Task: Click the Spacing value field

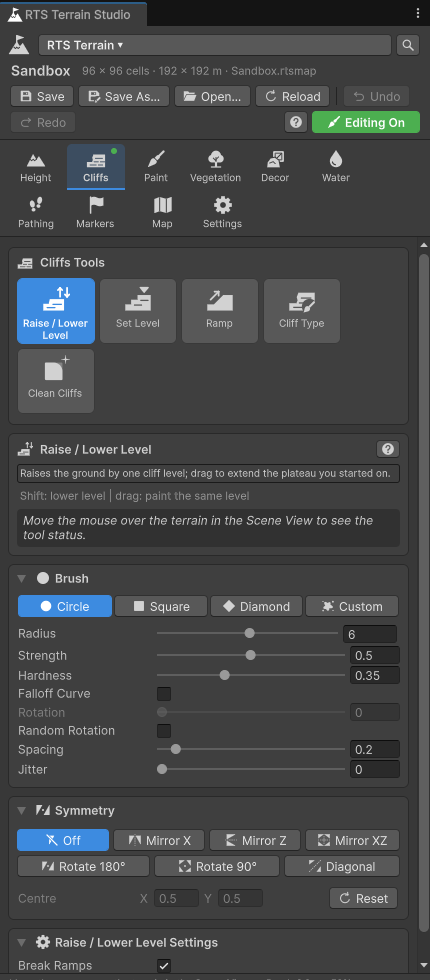Action: pos(374,749)
